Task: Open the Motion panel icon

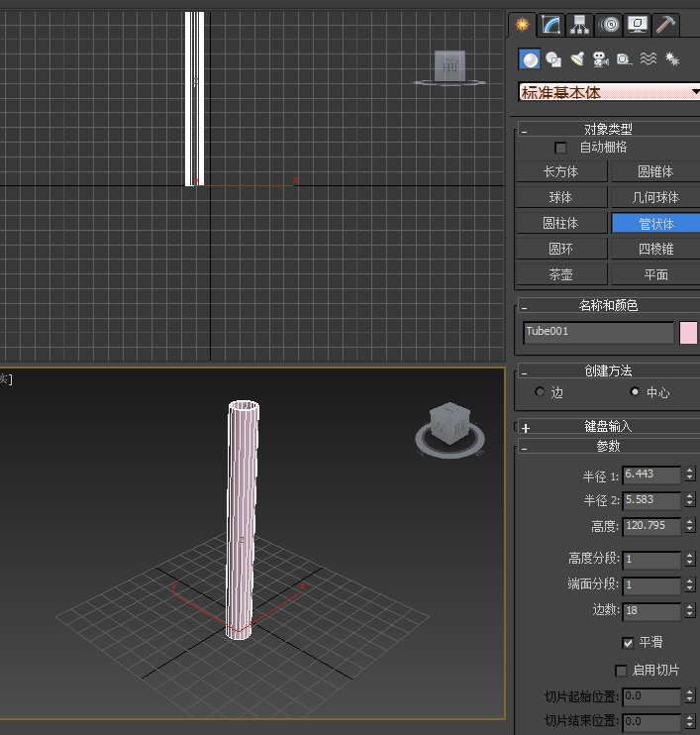Action: 609,25
